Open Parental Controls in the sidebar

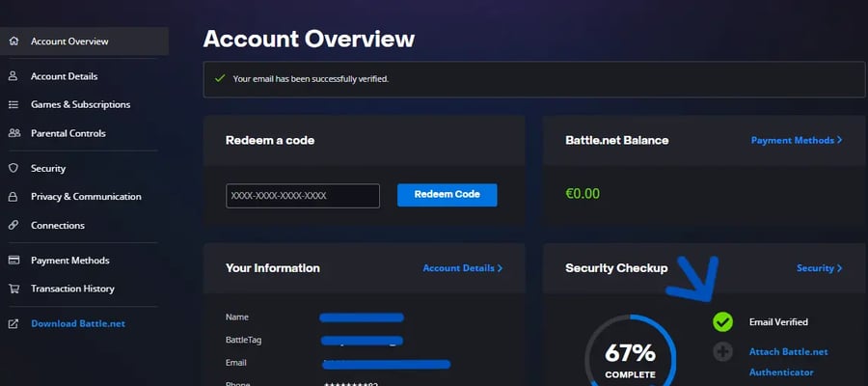tap(68, 133)
